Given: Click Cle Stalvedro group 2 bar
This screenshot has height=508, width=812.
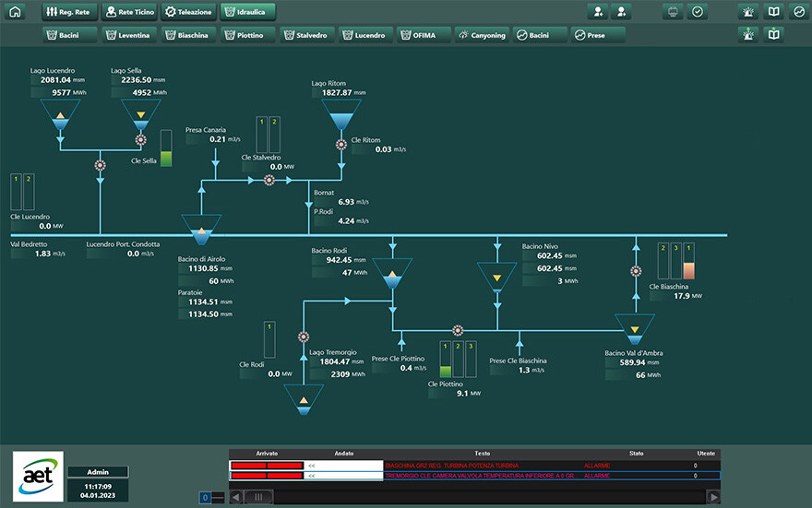Looking at the screenshot, I should click(x=274, y=135).
